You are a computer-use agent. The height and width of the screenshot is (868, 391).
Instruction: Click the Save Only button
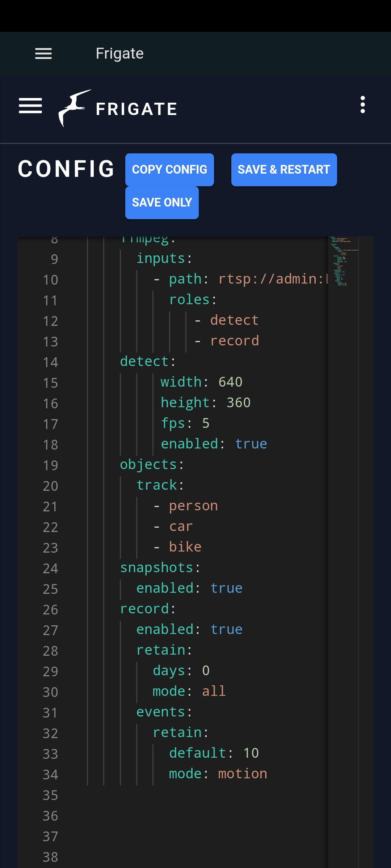click(x=162, y=203)
